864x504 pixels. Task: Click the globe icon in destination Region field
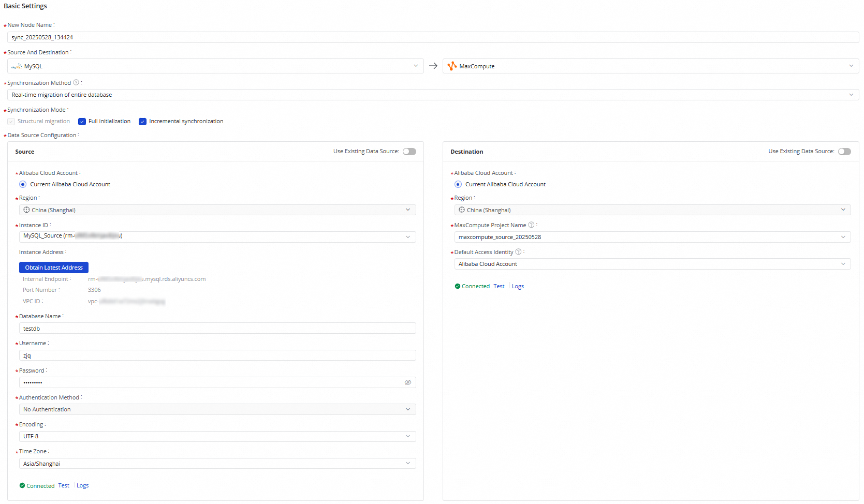click(462, 210)
